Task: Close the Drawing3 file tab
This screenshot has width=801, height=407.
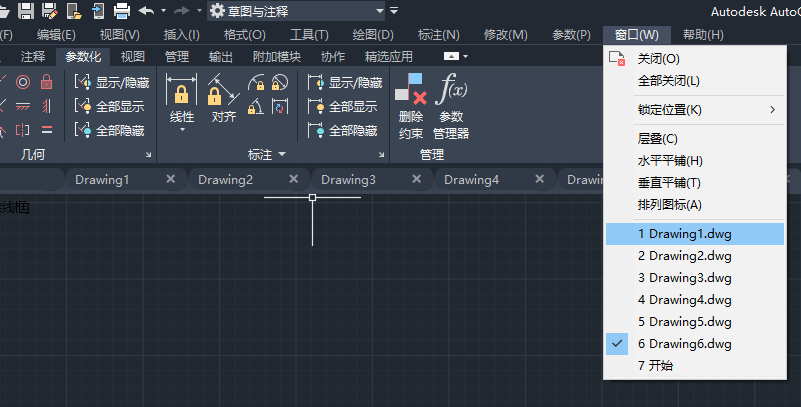Action: pos(417,179)
